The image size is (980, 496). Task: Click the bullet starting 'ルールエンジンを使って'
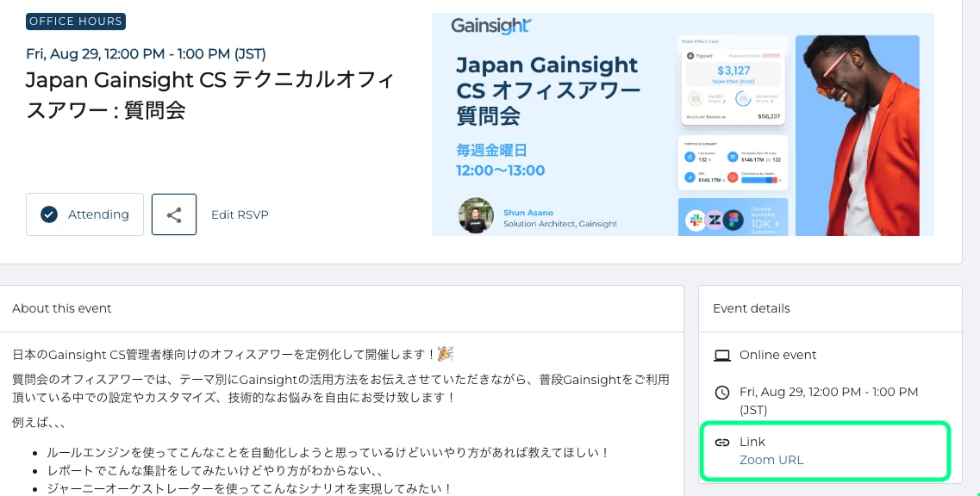328,452
